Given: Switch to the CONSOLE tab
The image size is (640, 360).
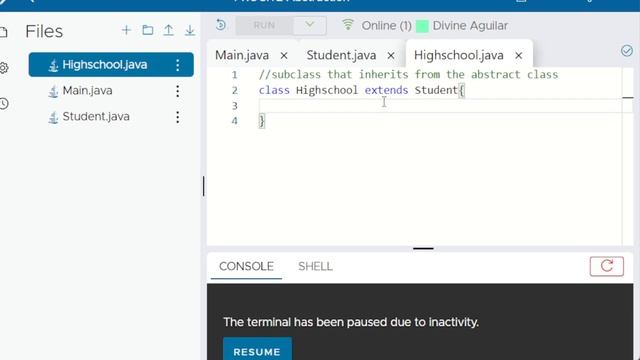Looking at the screenshot, I should point(246,267).
